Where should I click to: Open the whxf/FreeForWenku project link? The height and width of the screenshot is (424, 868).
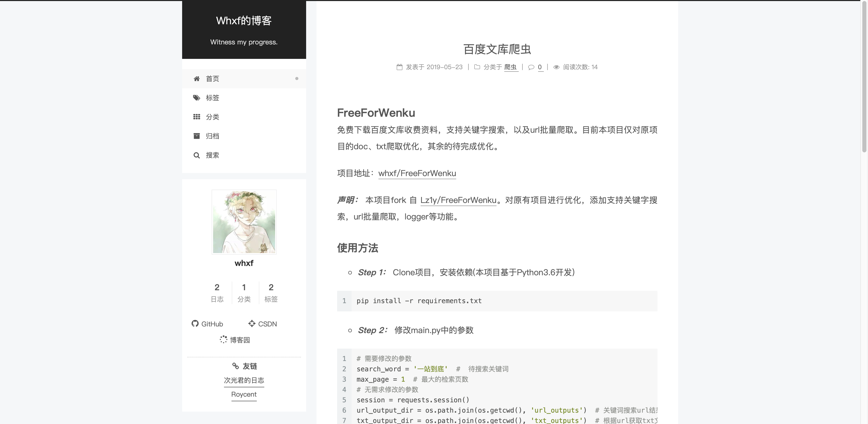pyautogui.click(x=417, y=174)
